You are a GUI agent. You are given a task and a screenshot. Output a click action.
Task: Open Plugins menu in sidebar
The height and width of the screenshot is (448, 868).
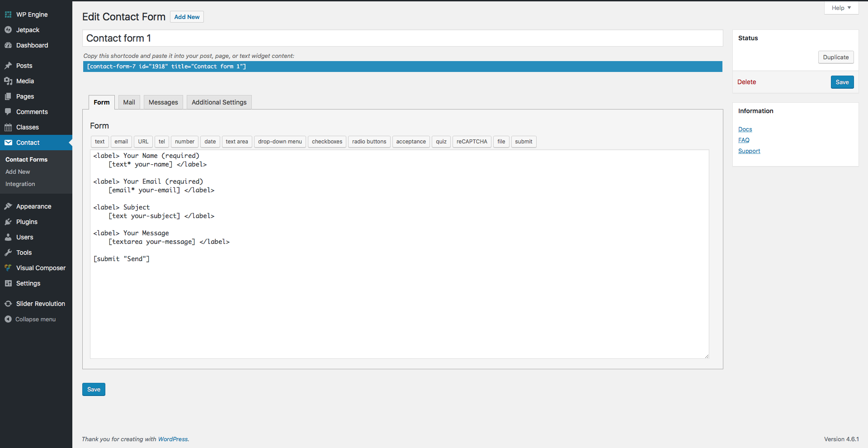click(x=36, y=222)
